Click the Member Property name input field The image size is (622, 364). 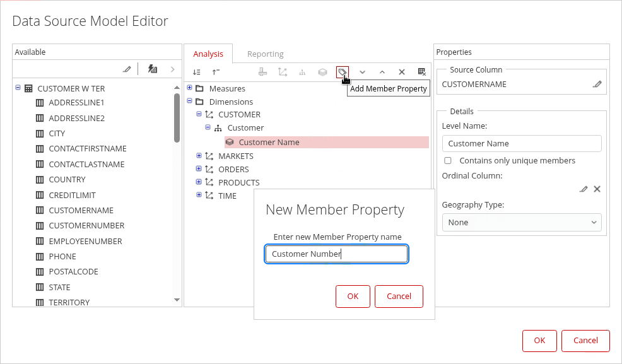(x=336, y=254)
